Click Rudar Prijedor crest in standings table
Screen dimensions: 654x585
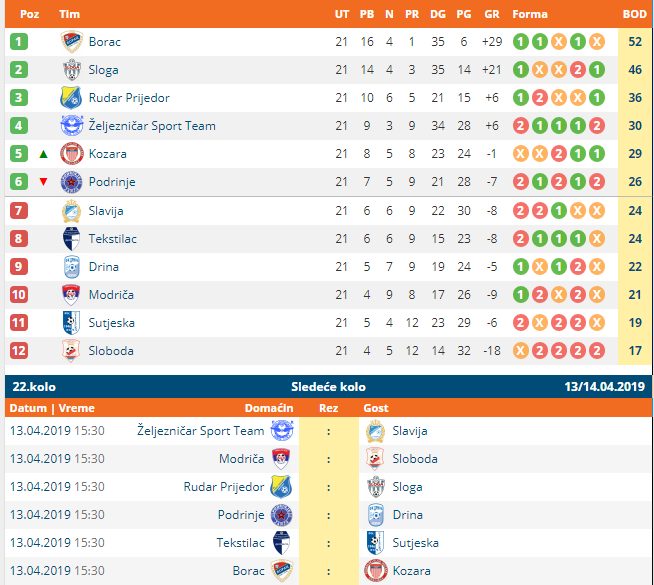tap(71, 98)
